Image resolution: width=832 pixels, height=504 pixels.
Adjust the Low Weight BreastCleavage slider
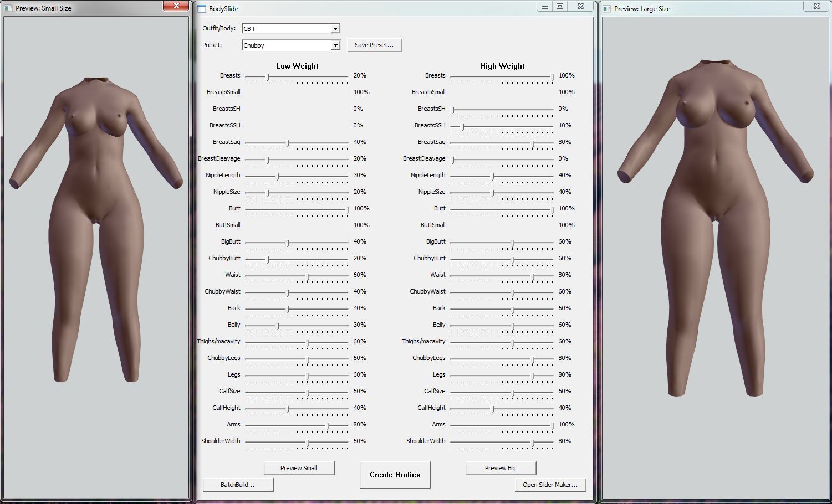point(297,161)
